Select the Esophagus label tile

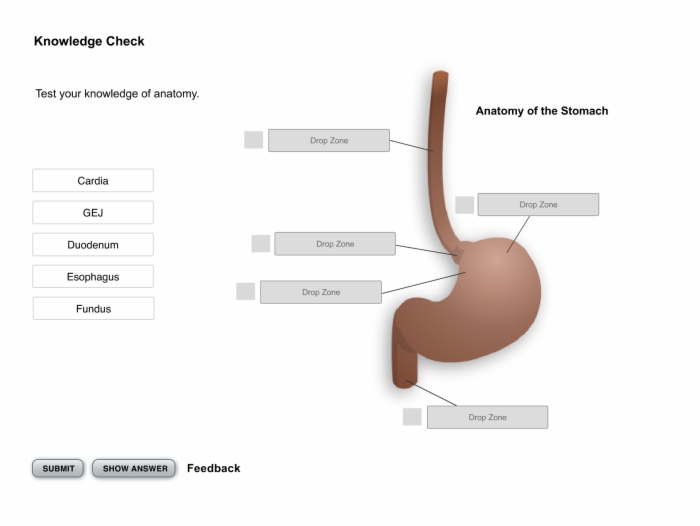[93, 277]
